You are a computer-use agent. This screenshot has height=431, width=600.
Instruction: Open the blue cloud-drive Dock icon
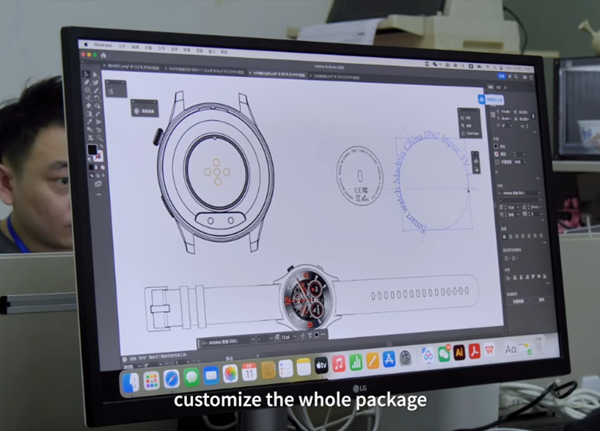(x=427, y=355)
